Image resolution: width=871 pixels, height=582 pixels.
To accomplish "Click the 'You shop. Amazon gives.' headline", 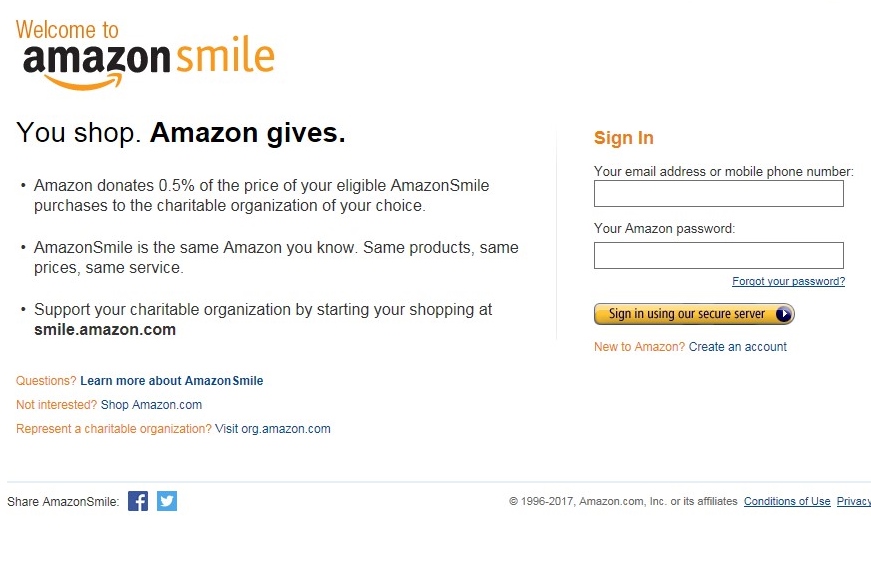I will point(181,133).
